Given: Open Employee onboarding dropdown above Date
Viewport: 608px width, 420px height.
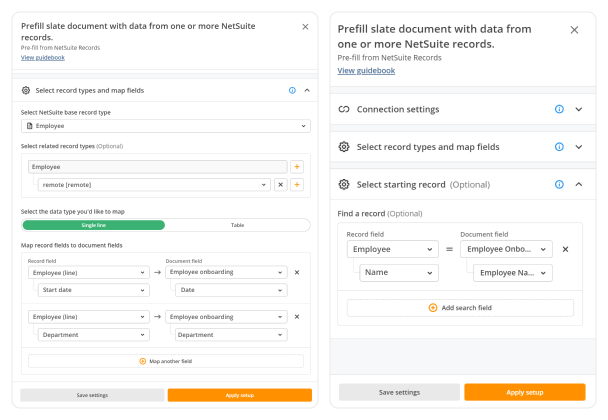Looking at the screenshot, I should tap(226, 272).
